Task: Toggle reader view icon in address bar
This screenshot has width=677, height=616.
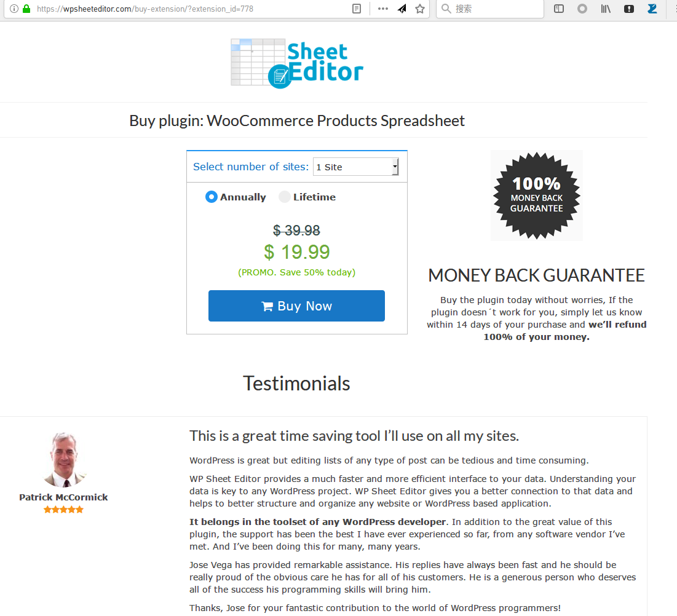Action: tap(357, 9)
